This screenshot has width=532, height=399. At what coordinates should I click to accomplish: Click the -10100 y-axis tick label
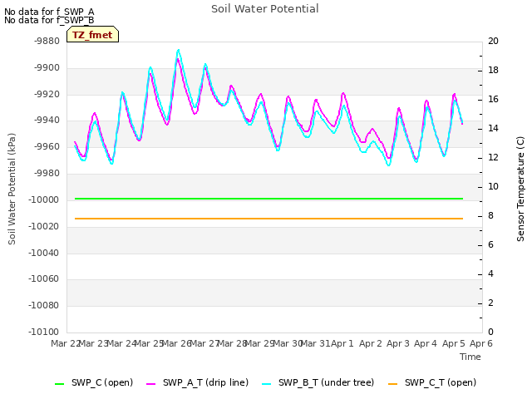(44, 332)
